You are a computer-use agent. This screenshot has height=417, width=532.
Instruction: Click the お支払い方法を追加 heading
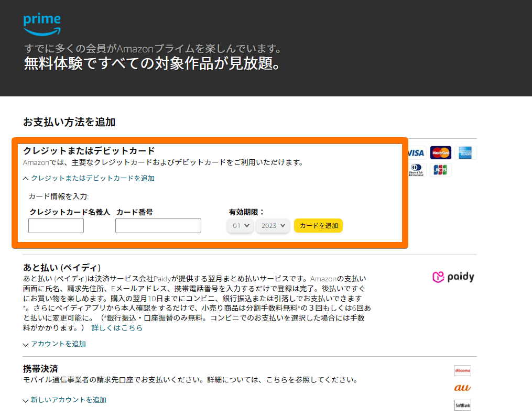(x=70, y=122)
